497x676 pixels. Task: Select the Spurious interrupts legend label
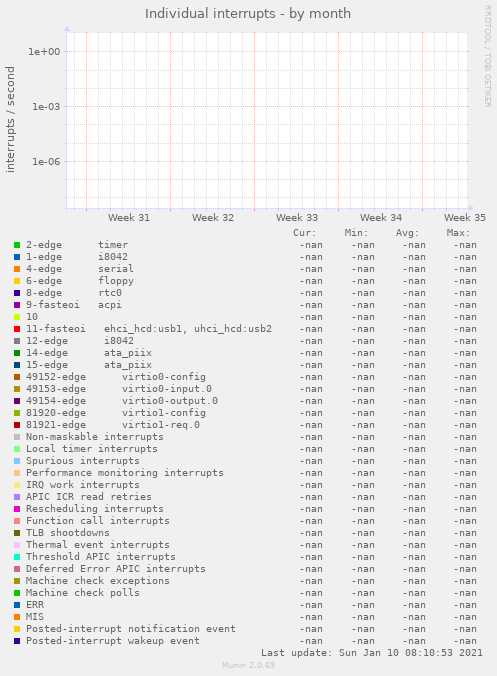pos(83,461)
